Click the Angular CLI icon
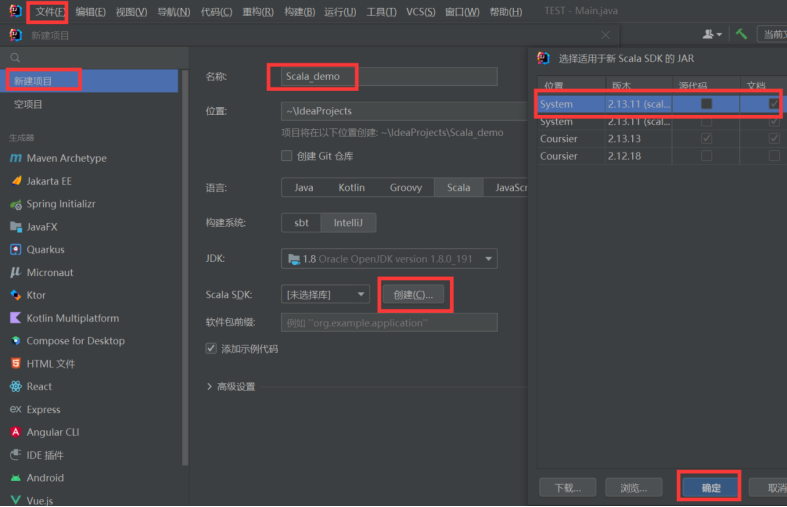Screen dimensions: 787x507 point(16,432)
